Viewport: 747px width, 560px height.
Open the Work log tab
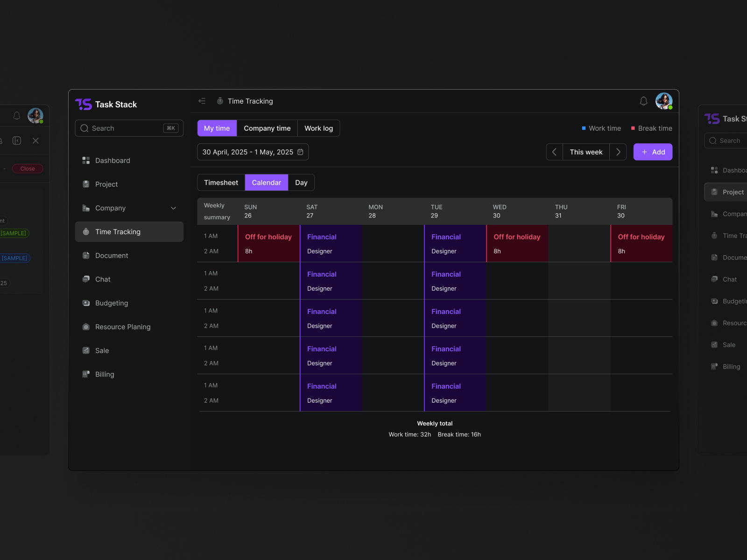click(x=318, y=128)
